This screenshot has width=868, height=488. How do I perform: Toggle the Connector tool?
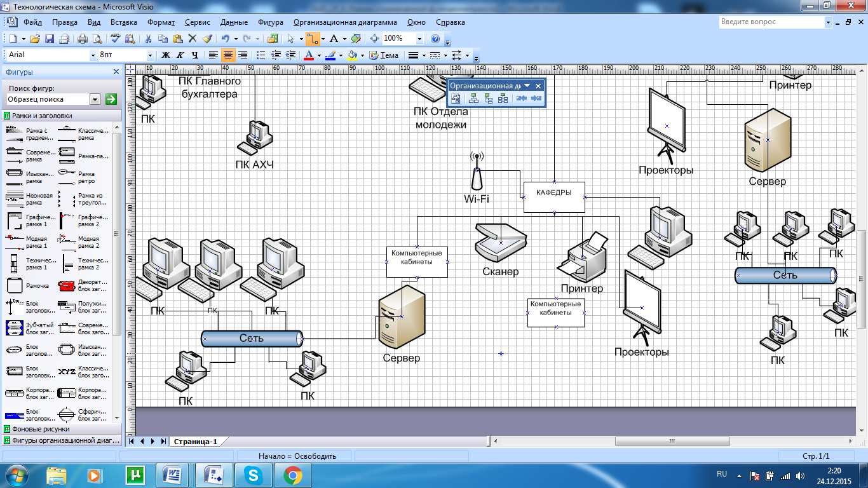coord(313,39)
